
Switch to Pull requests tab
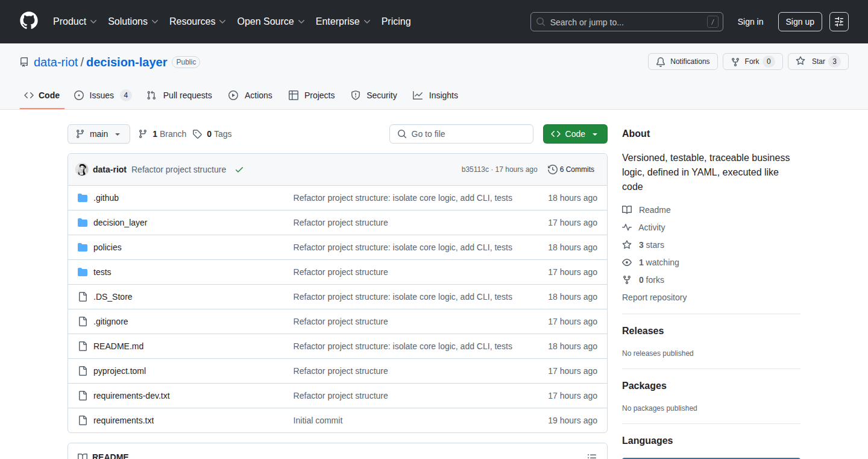click(180, 95)
